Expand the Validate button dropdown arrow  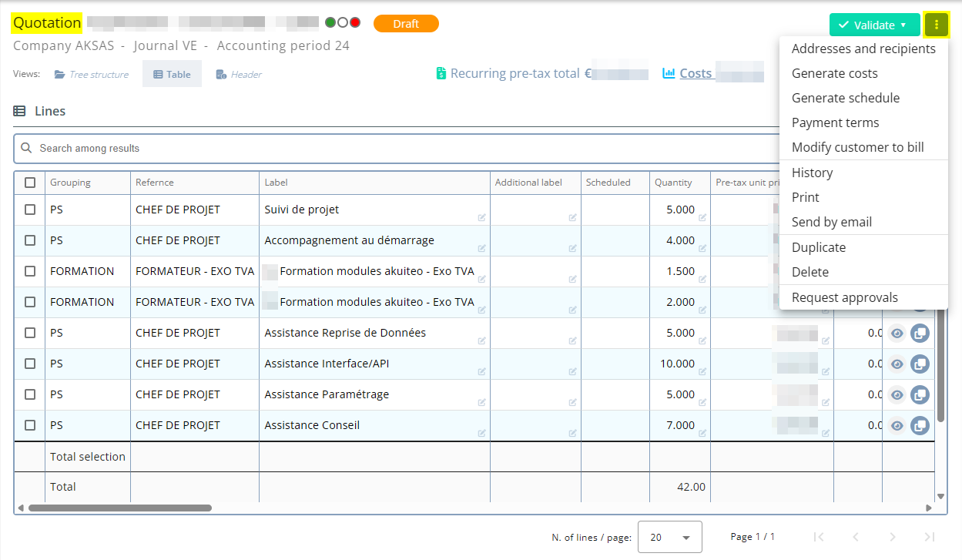pos(903,25)
